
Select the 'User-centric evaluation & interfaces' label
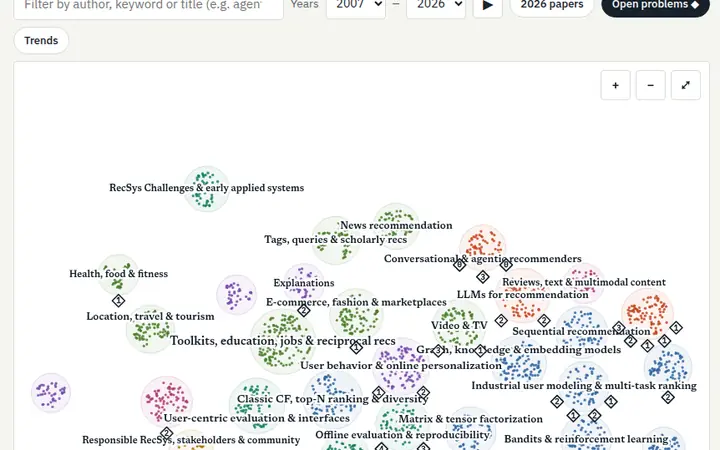pos(257,418)
